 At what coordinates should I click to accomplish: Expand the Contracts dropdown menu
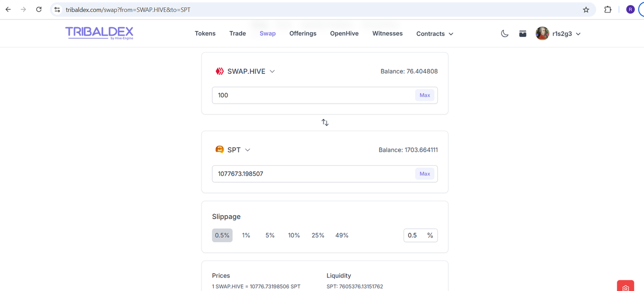click(435, 34)
